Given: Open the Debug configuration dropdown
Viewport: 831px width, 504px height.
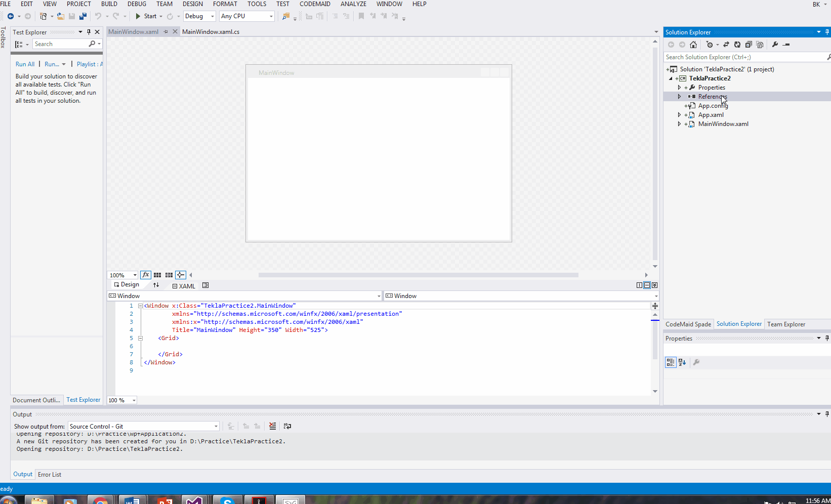Looking at the screenshot, I should pos(199,16).
